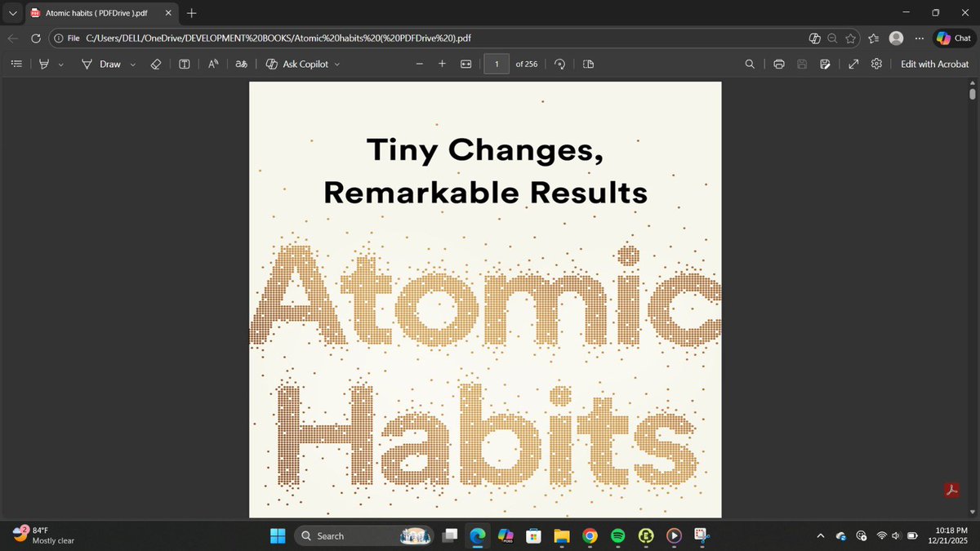Go back using the back arrow
The height and width of the screenshot is (551, 980).
(x=13, y=38)
